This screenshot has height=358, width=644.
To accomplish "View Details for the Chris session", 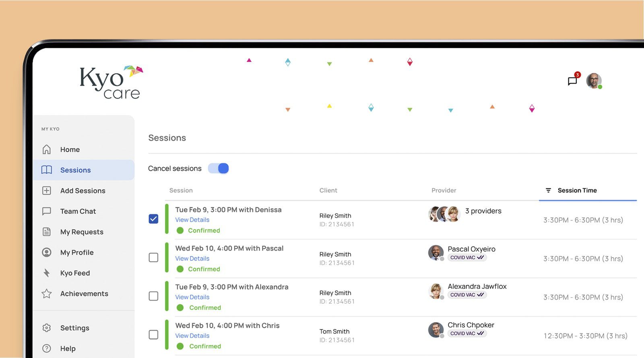I will (192, 335).
